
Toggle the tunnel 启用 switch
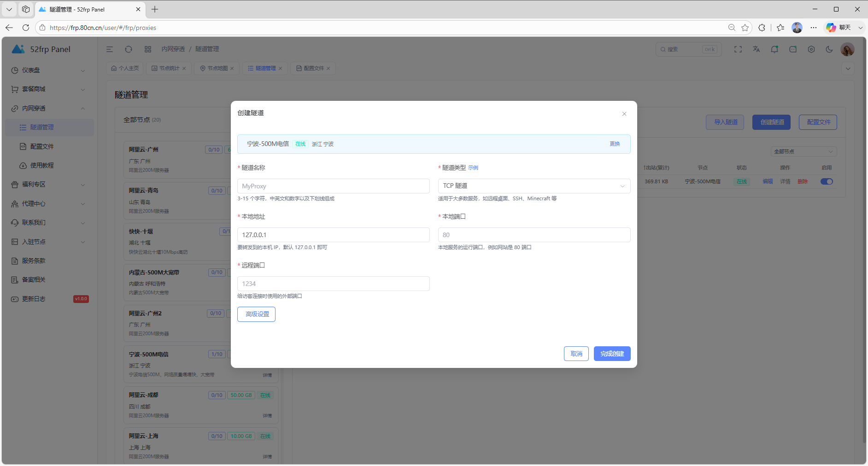click(827, 181)
